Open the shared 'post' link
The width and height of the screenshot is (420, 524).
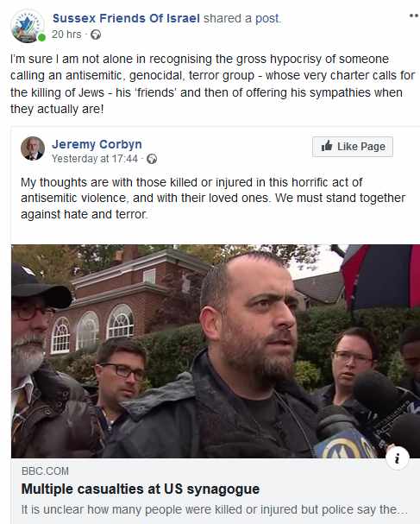[x=267, y=18]
